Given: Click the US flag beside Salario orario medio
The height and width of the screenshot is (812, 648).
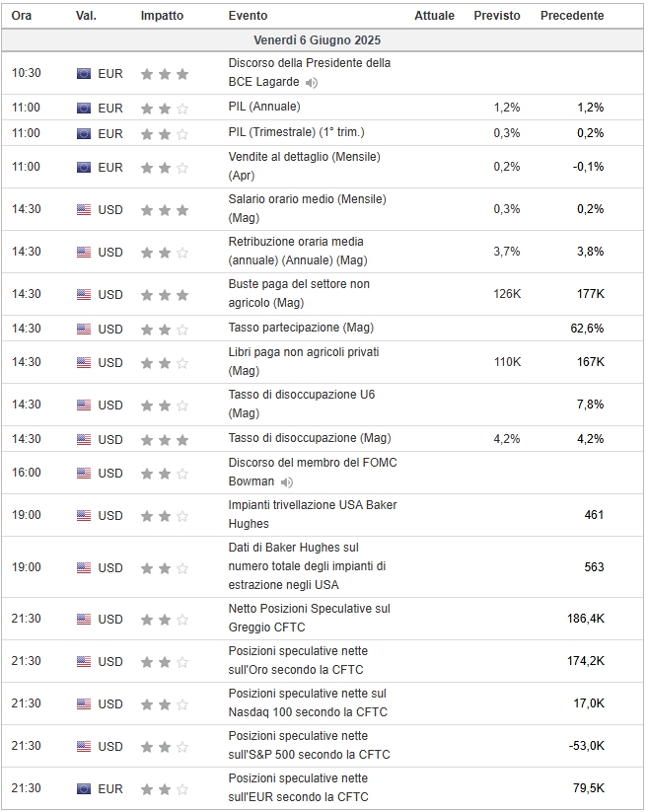Looking at the screenshot, I should tap(83, 210).
